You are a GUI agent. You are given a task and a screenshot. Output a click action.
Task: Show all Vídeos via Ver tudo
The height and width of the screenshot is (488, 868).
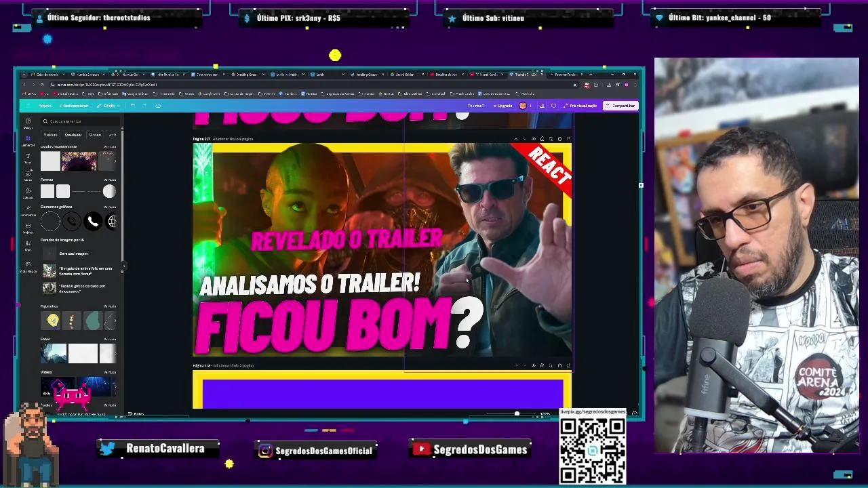click(110, 372)
